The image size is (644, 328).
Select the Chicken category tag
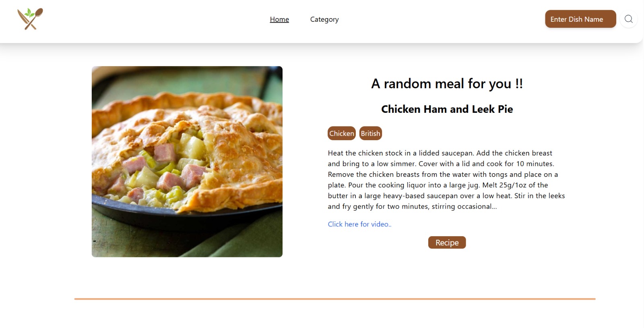pyautogui.click(x=342, y=133)
